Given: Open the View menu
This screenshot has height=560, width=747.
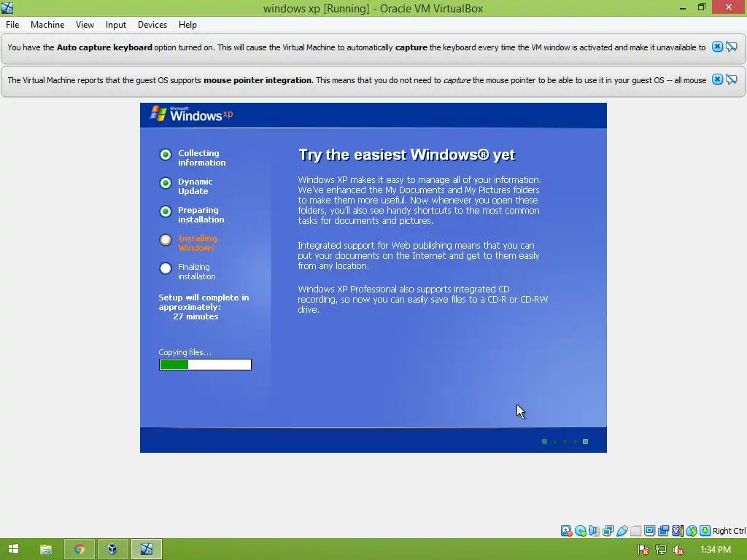Looking at the screenshot, I should 85,25.
